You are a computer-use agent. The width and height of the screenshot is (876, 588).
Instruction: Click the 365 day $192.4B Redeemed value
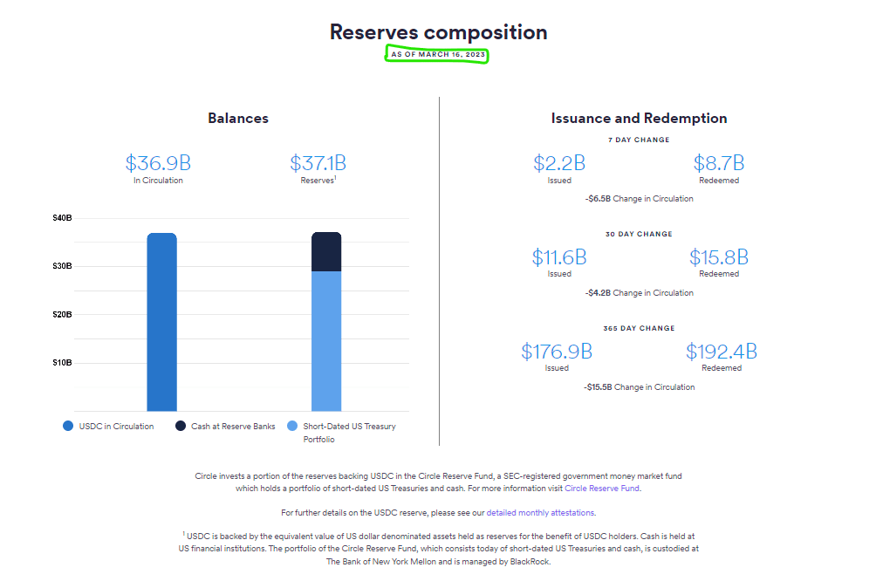click(722, 352)
